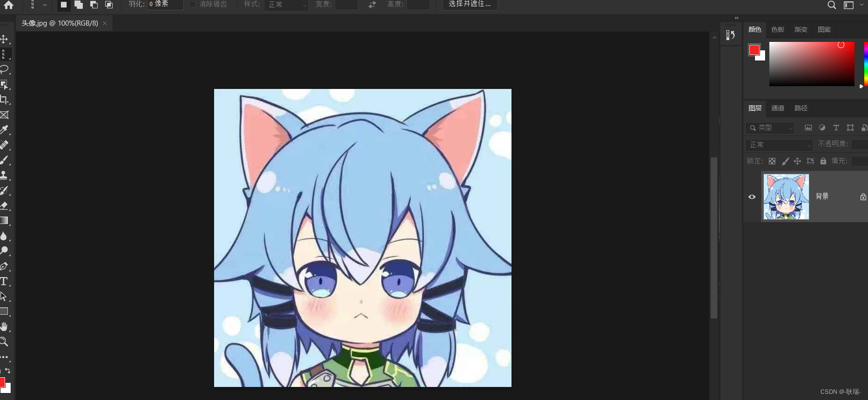
Task: Open the History panel icon
Action: (x=730, y=35)
